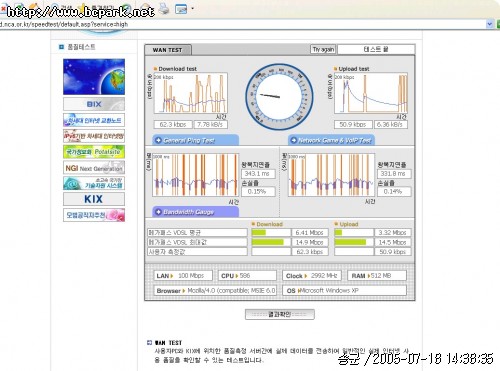Image resolution: width=500 pixels, height=371 pixels.
Task: Click the LAN 100 Mbps field
Action: click(x=183, y=276)
